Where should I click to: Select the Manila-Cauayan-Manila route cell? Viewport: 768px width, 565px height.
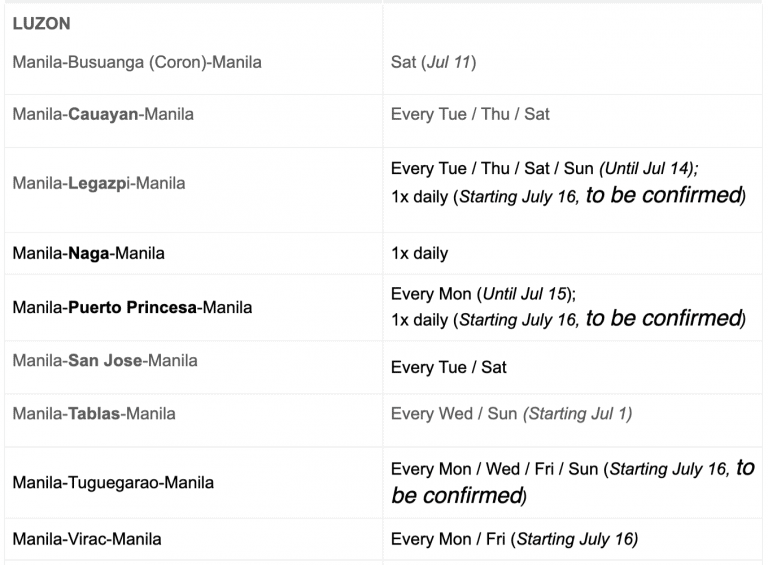pos(103,114)
